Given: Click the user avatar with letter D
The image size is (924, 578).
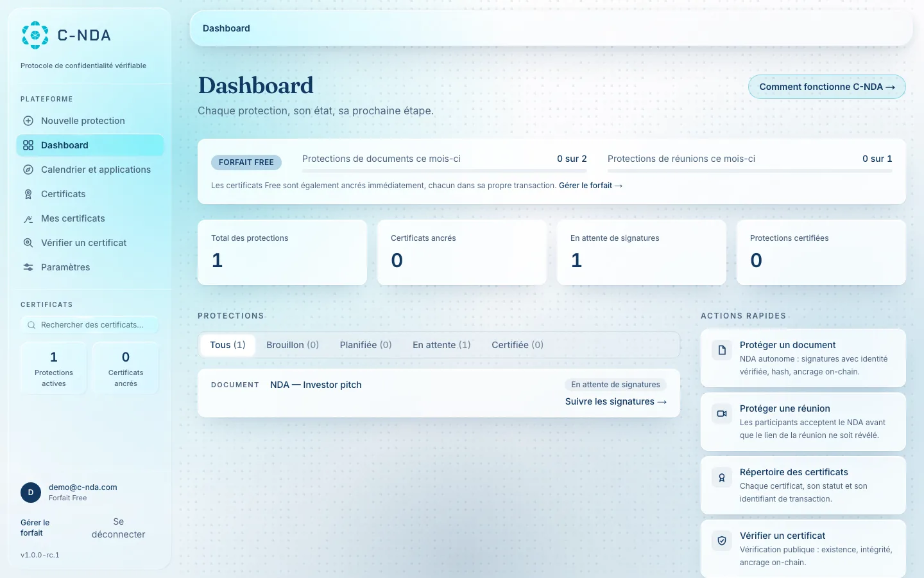Looking at the screenshot, I should [31, 493].
